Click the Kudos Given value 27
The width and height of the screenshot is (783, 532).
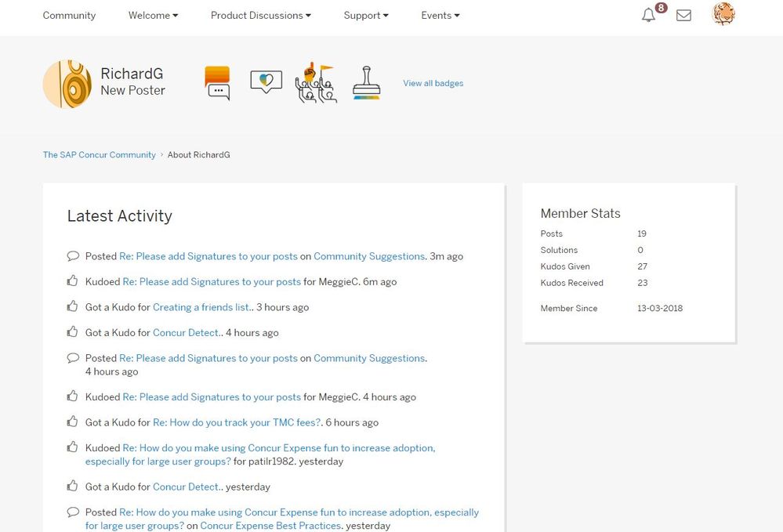(x=642, y=266)
